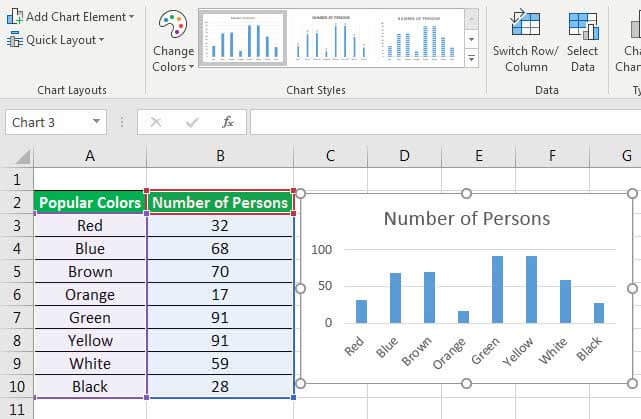The width and height of the screenshot is (641, 419).
Task: Select the cell with value 32
Action: coord(220,225)
